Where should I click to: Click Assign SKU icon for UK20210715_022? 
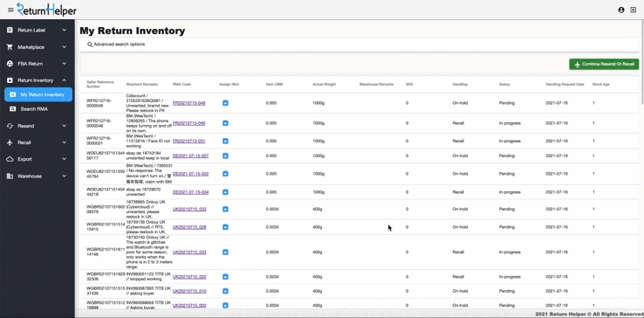(225, 277)
